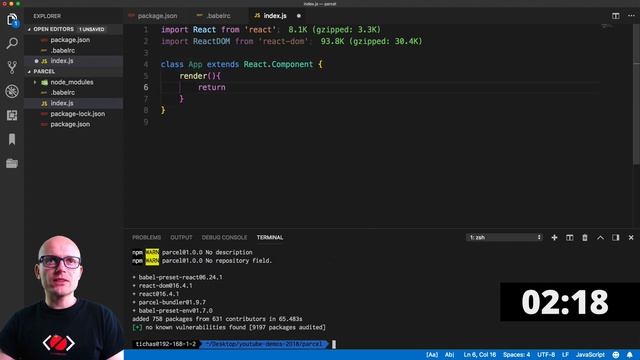640x360 pixels.
Task: Toggle the [Aa] status bar item
Action: pos(432,355)
